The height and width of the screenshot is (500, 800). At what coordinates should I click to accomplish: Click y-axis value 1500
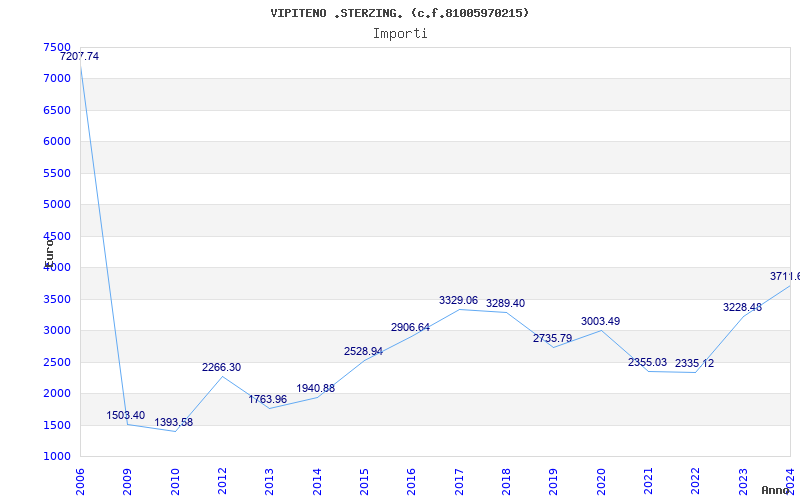tap(57, 426)
